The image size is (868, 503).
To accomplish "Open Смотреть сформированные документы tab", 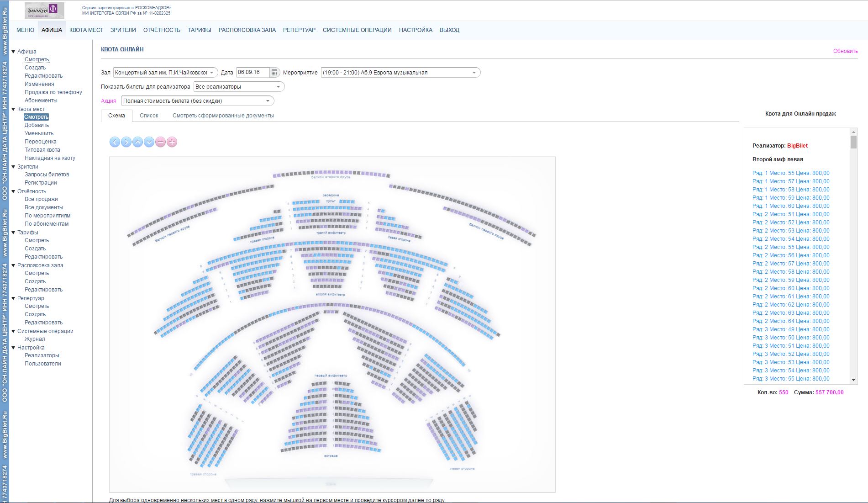I will (x=223, y=116).
